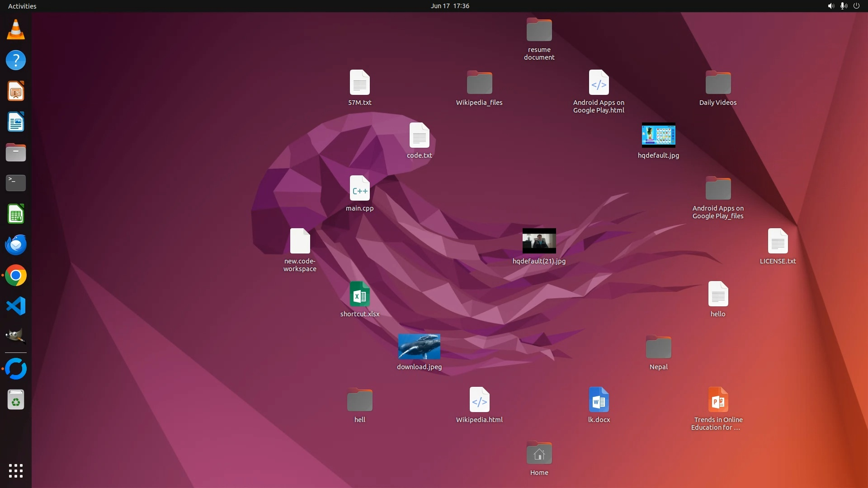The image size is (868, 488).
Task: Expand system menu via power icon
Action: pos(856,6)
